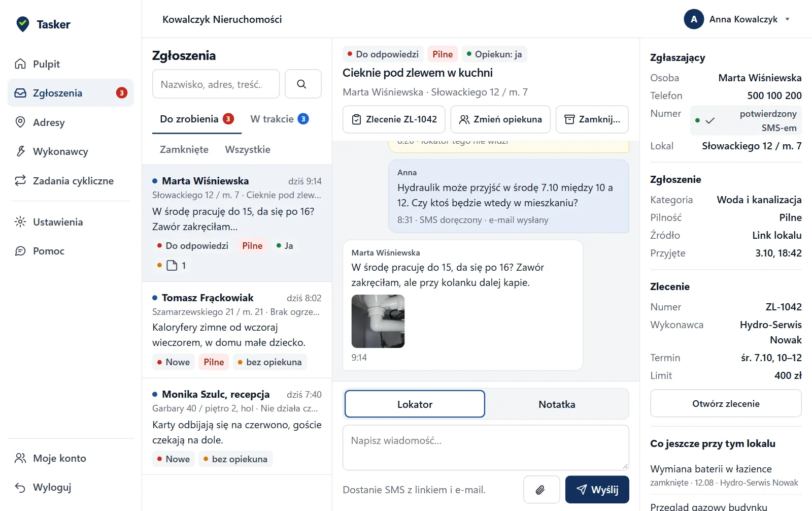Open Zgłoszenia in the sidebar

click(71, 93)
